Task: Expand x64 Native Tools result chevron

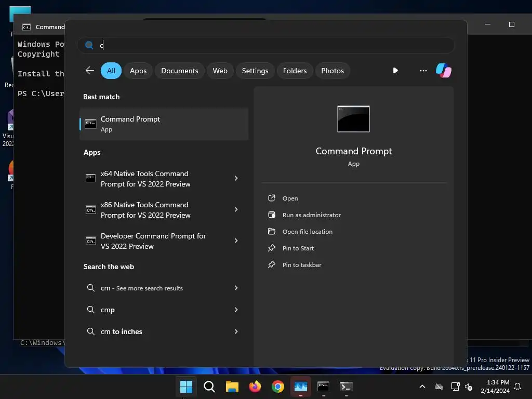Action: (236, 178)
